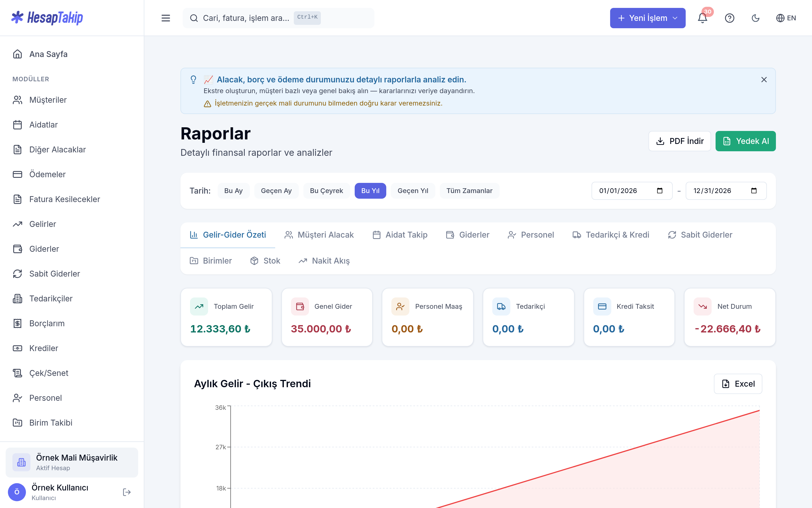Switch to Müşteri Alacak tab
The width and height of the screenshot is (812, 508).
(319, 235)
